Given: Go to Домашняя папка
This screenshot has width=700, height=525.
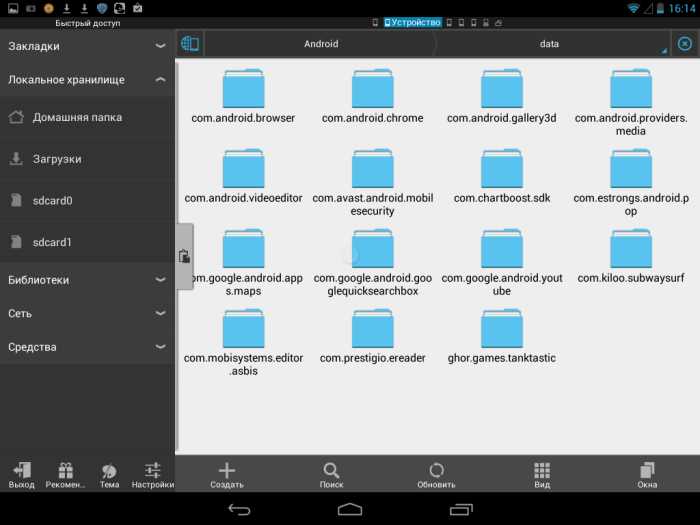Looking at the screenshot, I should (x=88, y=117).
